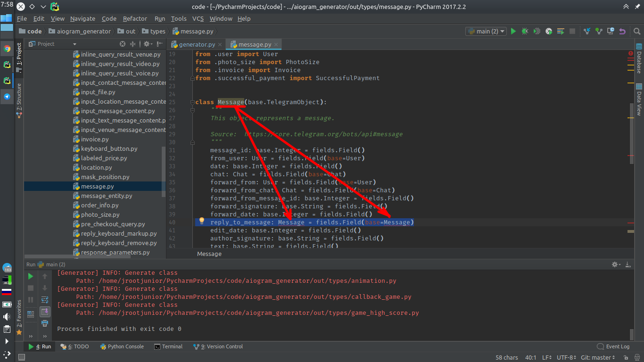Change LF line separator in status bar

[547, 358]
